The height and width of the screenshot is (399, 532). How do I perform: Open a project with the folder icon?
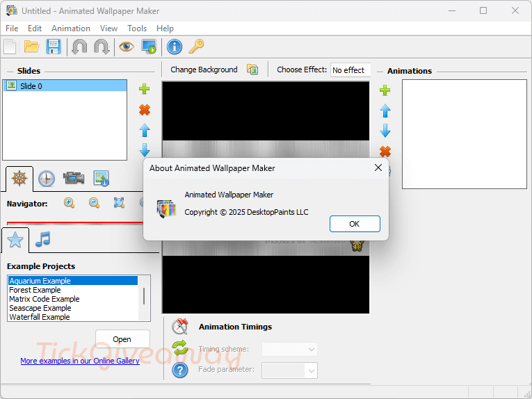click(31, 47)
